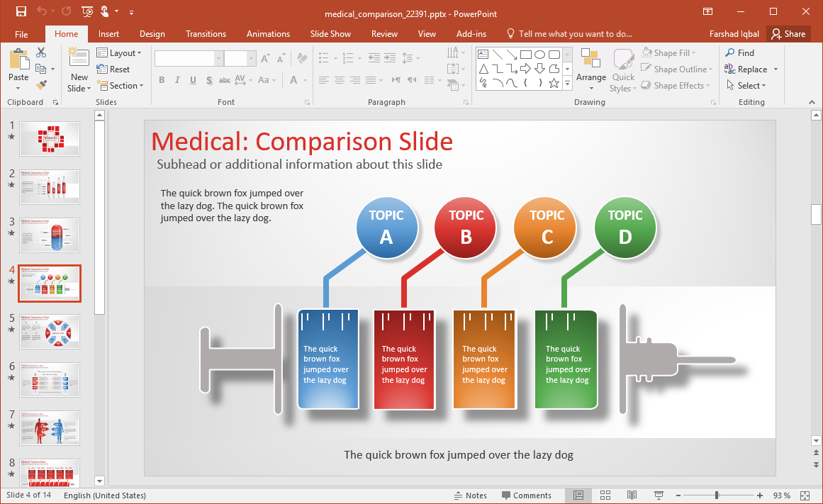
Task: Switch to Slide Sorter view
Action: tap(605, 495)
